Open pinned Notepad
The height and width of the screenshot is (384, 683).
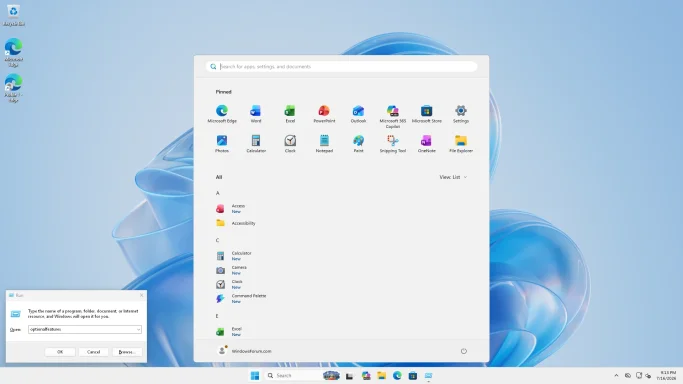point(324,144)
